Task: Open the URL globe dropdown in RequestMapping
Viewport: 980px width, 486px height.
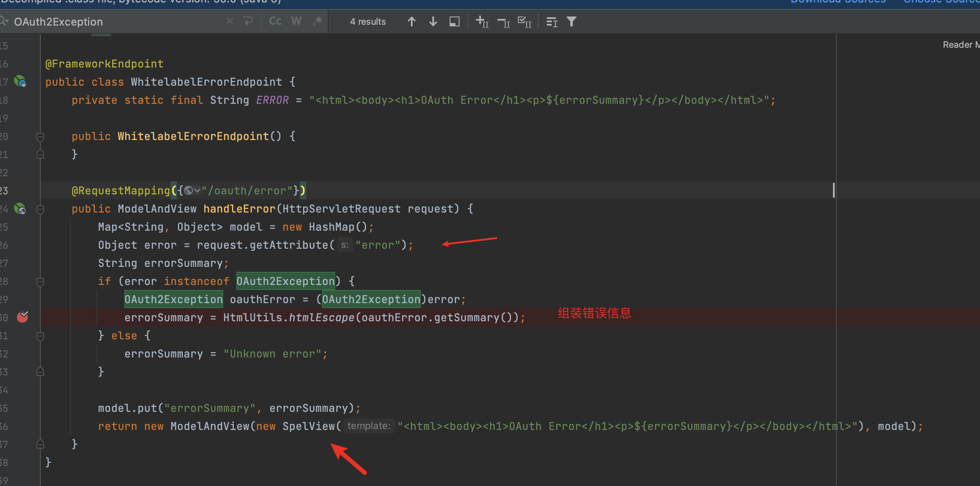Action: [x=192, y=190]
